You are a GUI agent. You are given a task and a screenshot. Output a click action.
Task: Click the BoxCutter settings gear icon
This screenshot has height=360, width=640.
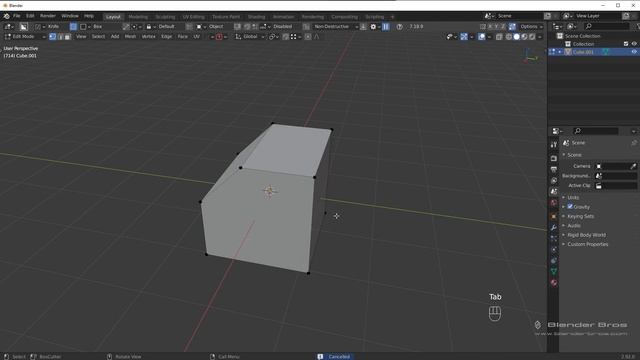pos(373,27)
